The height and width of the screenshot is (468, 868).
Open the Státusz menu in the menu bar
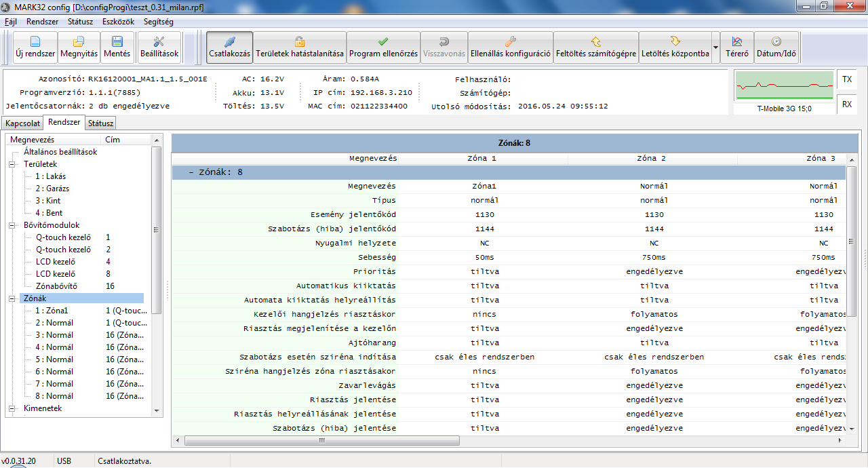click(80, 22)
